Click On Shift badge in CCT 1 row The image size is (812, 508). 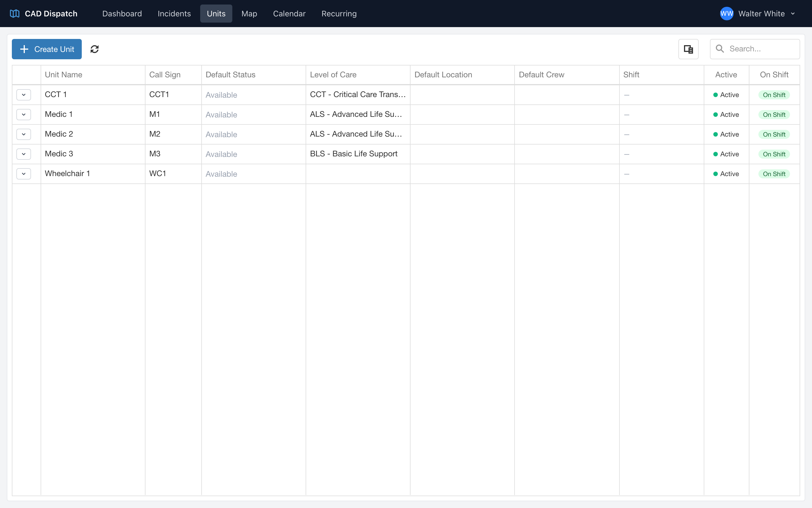click(774, 95)
